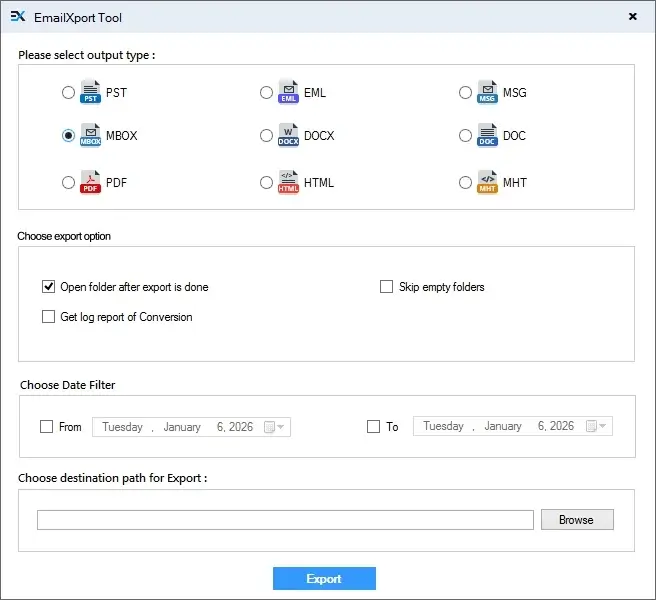Choose the PST radio button
Viewport: 656px width, 600px height.
tap(68, 93)
